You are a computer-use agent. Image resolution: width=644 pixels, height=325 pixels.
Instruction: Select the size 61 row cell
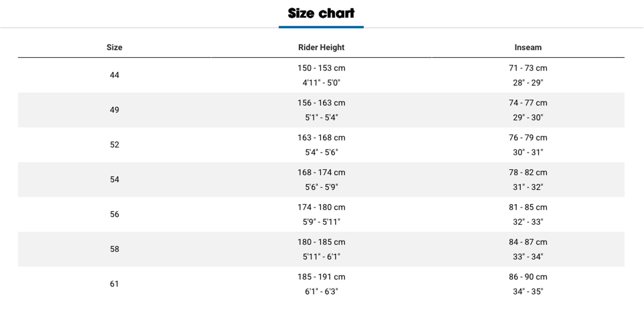pyautogui.click(x=114, y=284)
